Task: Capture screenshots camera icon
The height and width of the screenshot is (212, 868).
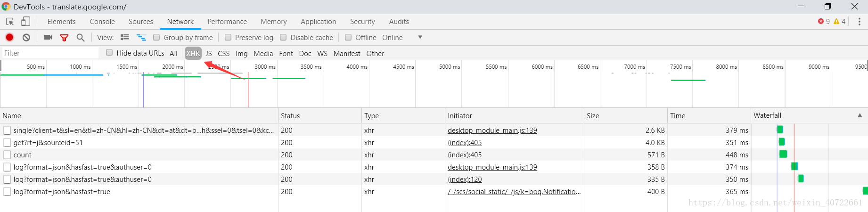Action: click(48, 37)
